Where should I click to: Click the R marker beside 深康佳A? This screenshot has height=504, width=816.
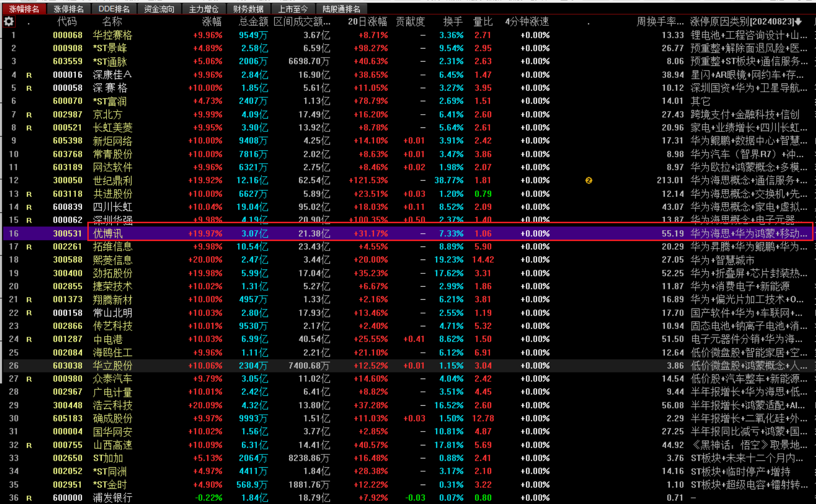[x=29, y=75]
